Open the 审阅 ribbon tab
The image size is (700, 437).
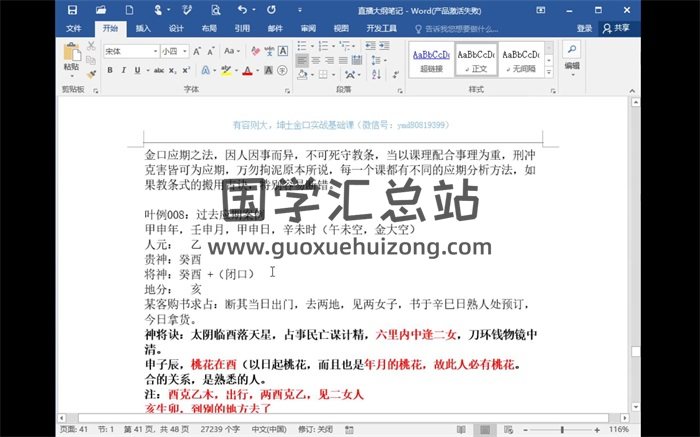click(x=308, y=29)
